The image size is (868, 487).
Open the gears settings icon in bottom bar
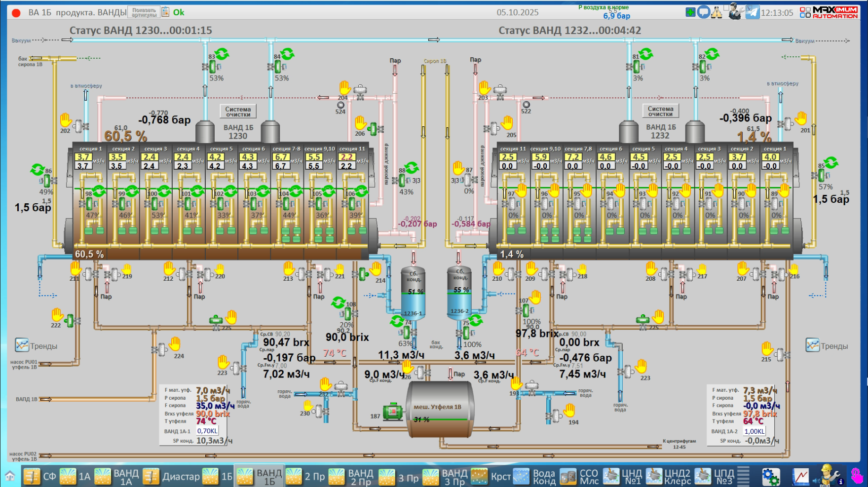tap(770, 477)
